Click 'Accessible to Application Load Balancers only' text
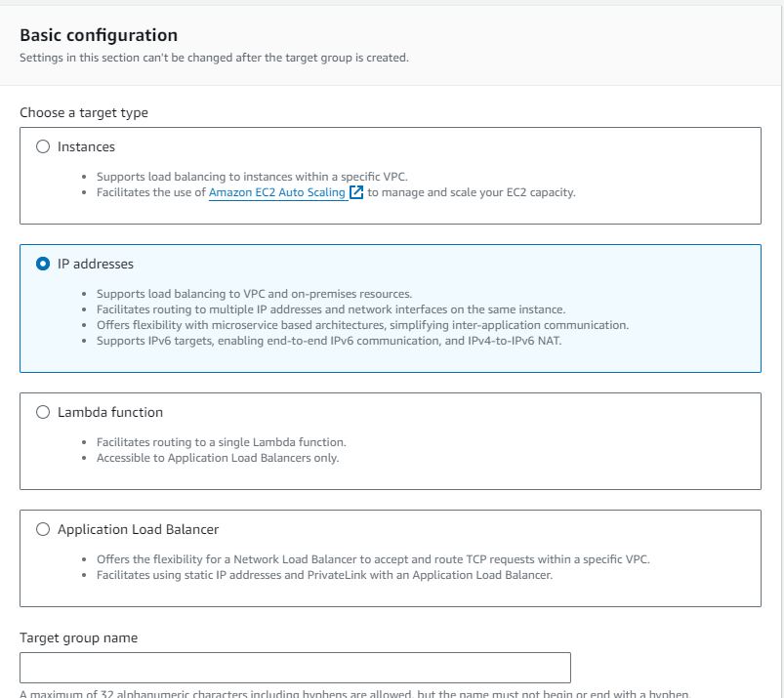The image size is (784, 698). click(218, 458)
